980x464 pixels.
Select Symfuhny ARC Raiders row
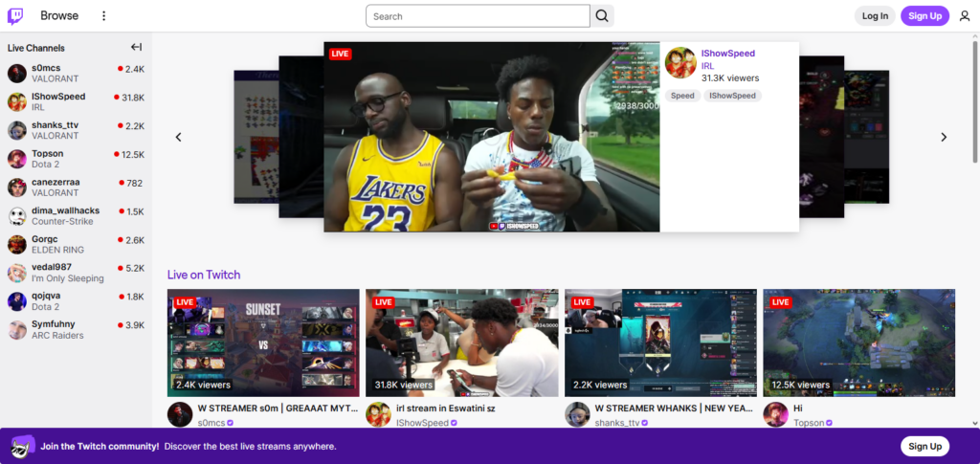[77, 330]
